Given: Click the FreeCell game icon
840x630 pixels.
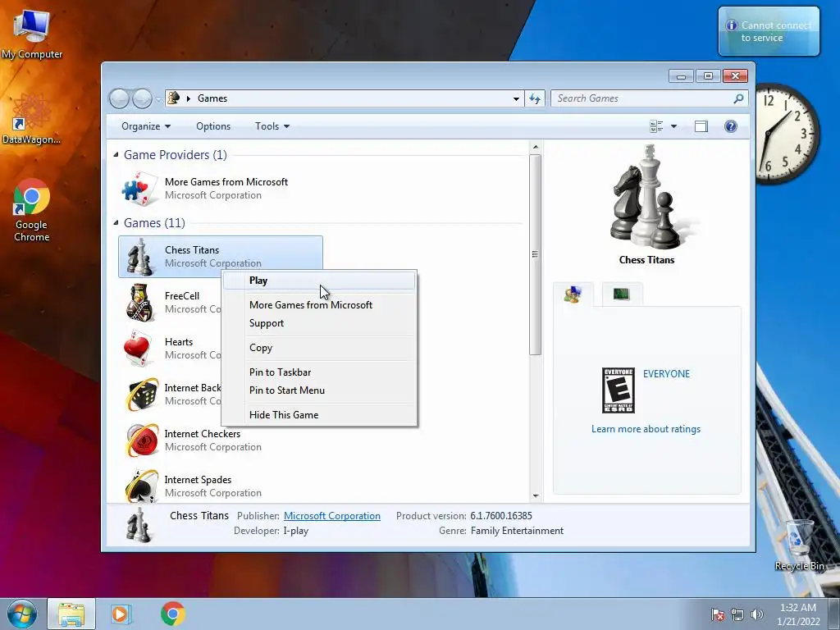Looking at the screenshot, I should click(x=140, y=302).
